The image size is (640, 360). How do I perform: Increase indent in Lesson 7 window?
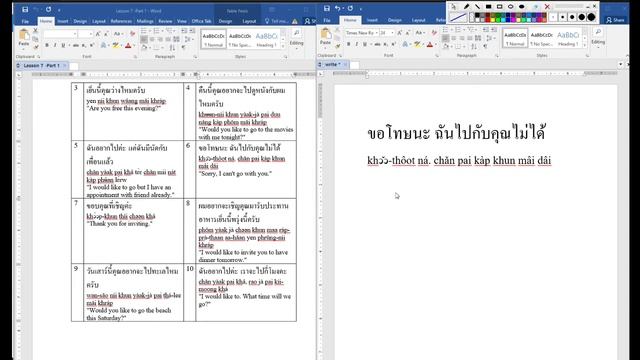192,31
